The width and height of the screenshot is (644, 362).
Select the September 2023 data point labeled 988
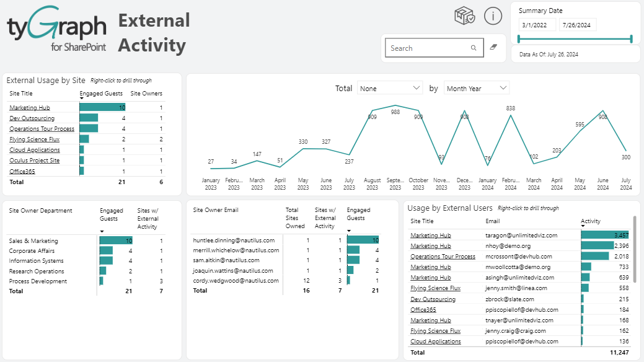pos(395,105)
